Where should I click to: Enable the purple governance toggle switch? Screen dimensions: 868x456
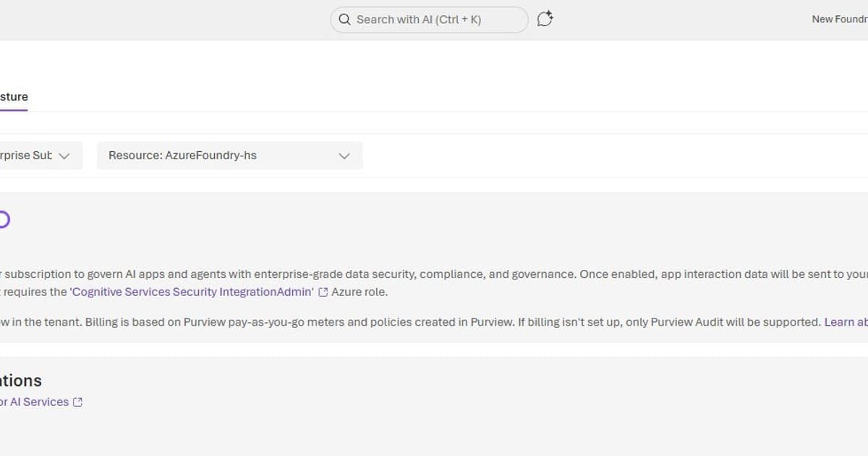point(2,219)
